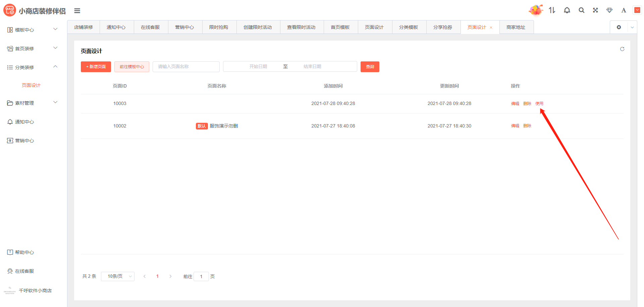Click the 2021-07-27 18:40:08 timestamp

coord(333,126)
